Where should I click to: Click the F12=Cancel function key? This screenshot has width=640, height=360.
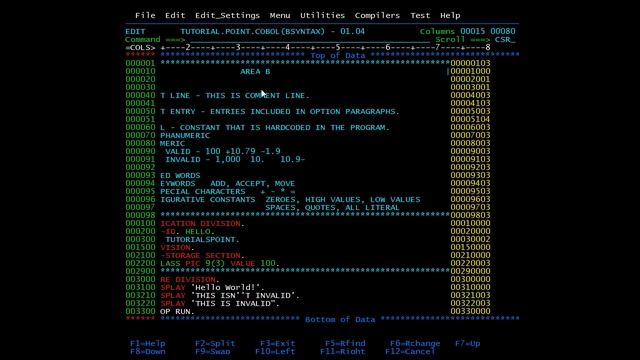[410, 351]
